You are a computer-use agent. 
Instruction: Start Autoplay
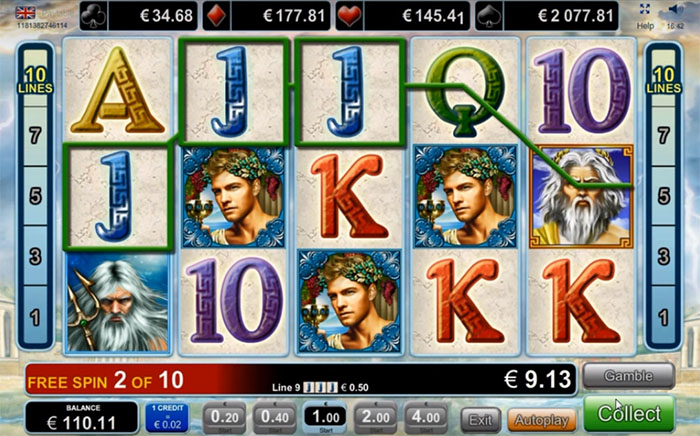(542, 420)
